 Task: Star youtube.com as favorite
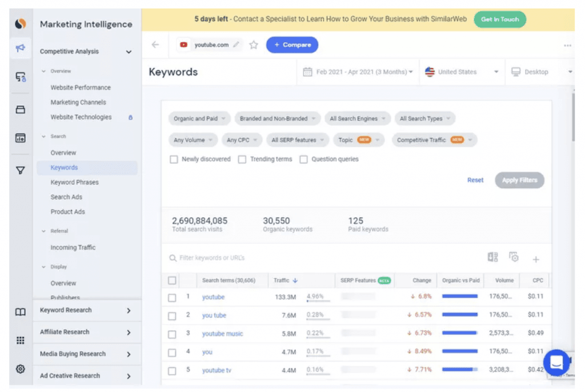click(254, 45)
